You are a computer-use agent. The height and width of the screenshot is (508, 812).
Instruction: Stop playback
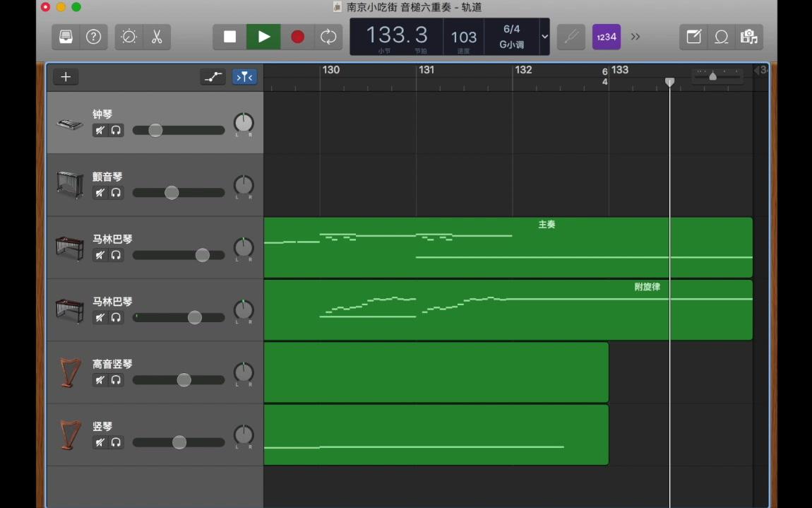coord(229,37)
